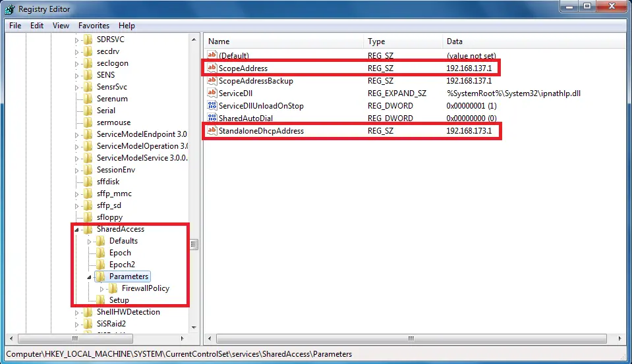
Task: Click the 0x00000001 (1) data value
Action: coord(471,105)
